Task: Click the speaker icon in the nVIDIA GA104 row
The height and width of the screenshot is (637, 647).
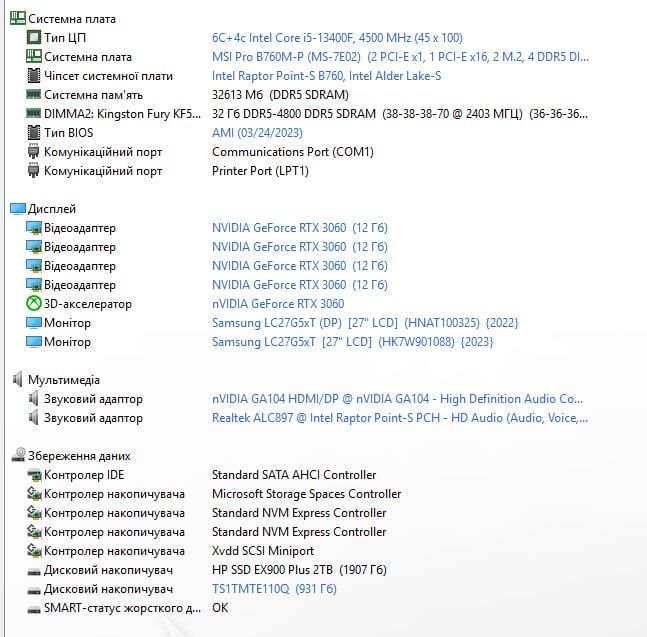Action: 34,399
